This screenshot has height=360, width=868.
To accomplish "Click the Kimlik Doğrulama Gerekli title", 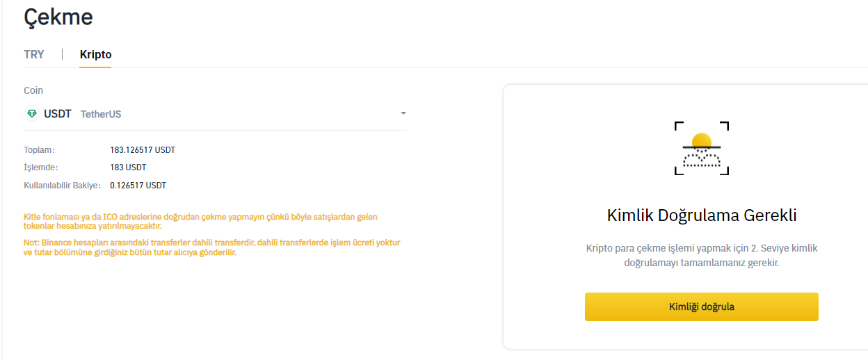I will [x=702, y=215].
